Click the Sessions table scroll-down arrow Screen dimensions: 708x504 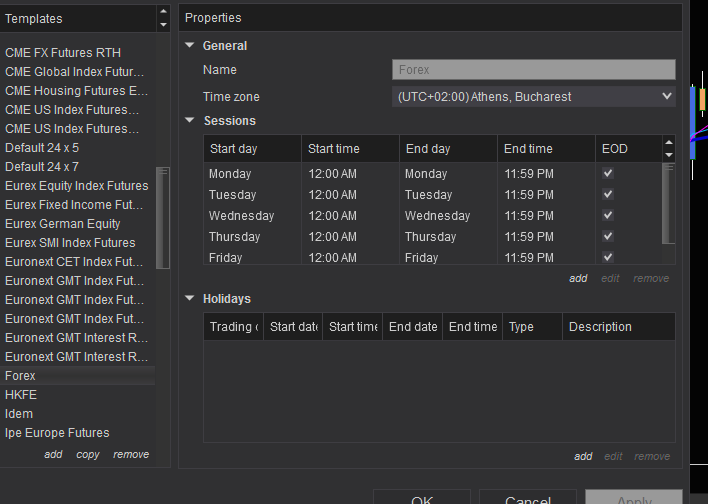point(669,155)
